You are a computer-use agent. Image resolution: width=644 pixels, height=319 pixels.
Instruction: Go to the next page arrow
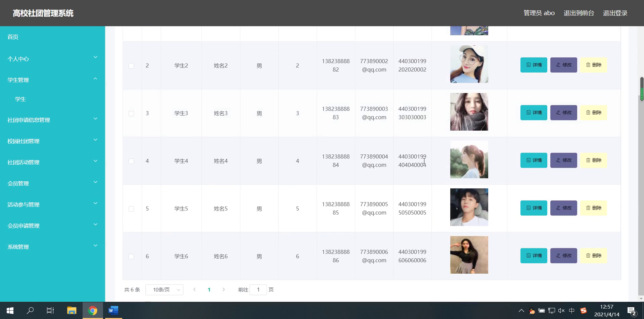pyautogui.click(x=224, y=289)
